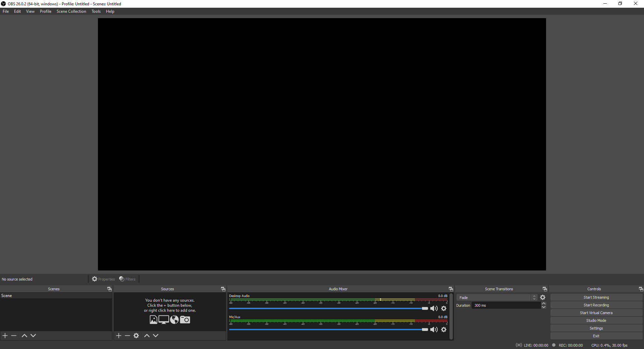Open transition properties gear in Scene Transitions
This screenshot has width=644, height=349.
543,297
